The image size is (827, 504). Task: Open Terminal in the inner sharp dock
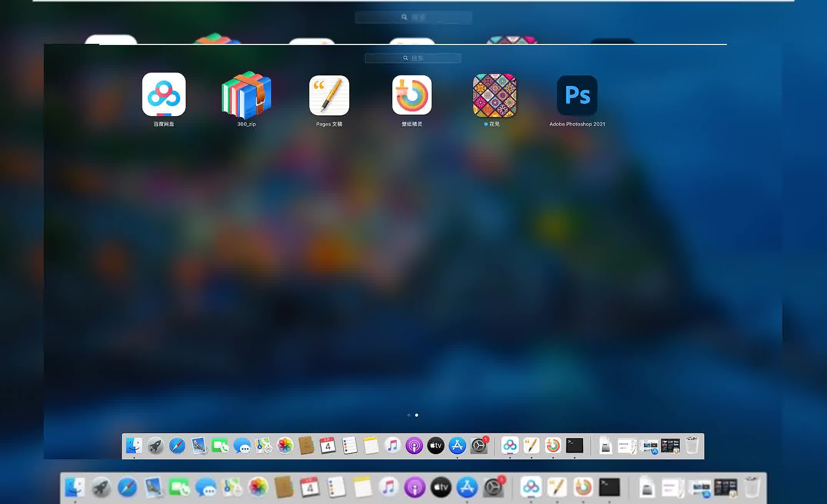575,446
